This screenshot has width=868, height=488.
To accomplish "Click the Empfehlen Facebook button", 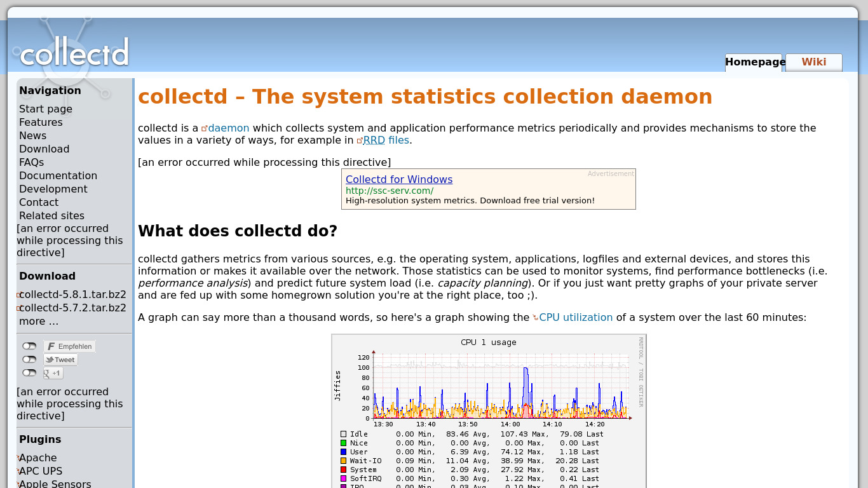I will 69,346.
